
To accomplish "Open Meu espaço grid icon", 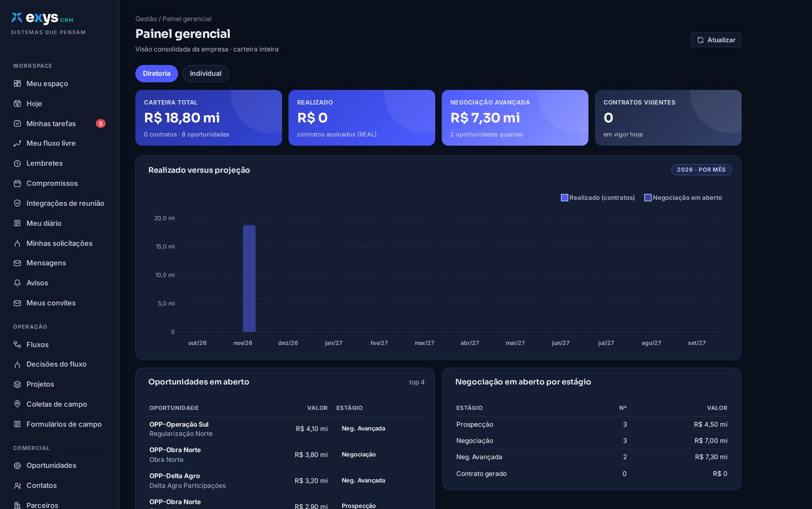I will coord(17,83).
